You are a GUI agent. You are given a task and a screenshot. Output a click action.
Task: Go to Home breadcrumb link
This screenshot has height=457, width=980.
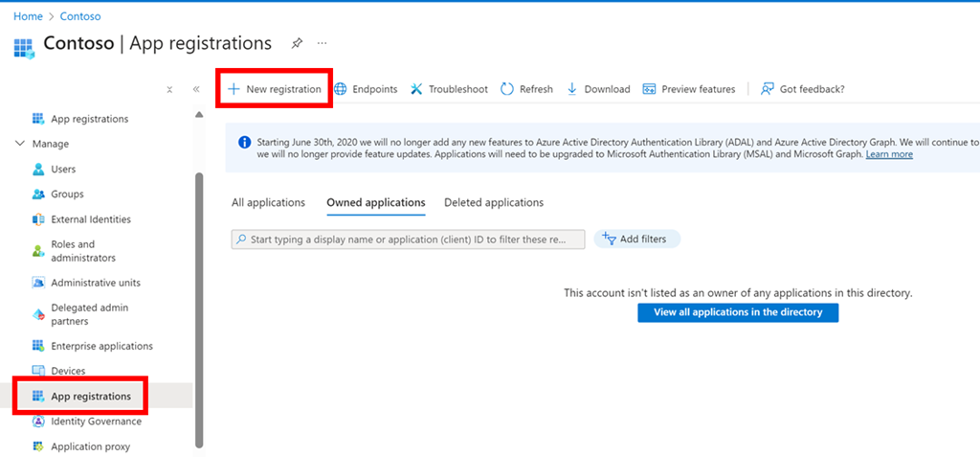coord(27,16)
